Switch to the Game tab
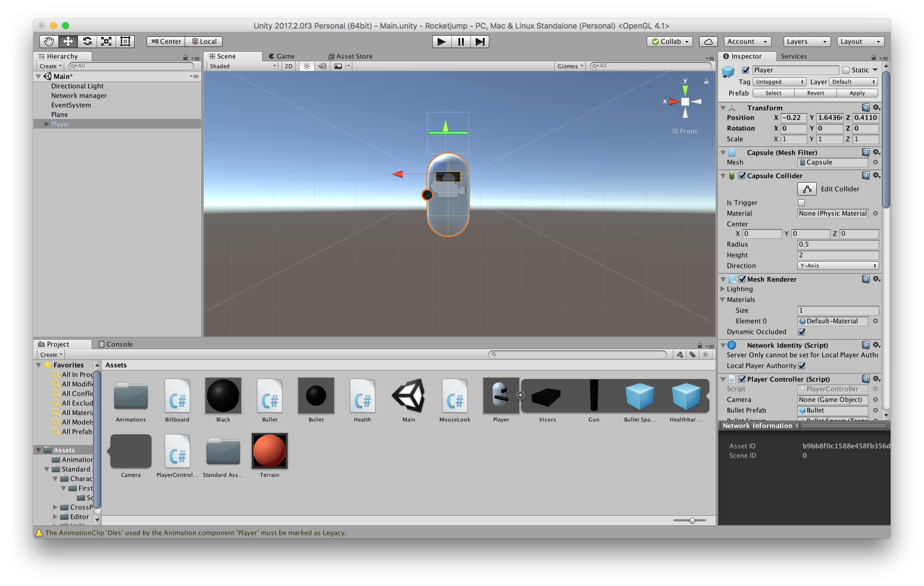Viewport: 924px width, 586px height. 282,57
